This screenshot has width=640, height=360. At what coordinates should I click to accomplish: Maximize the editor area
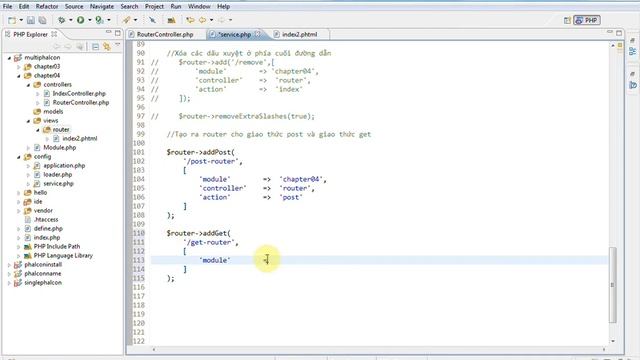[619, 33]
